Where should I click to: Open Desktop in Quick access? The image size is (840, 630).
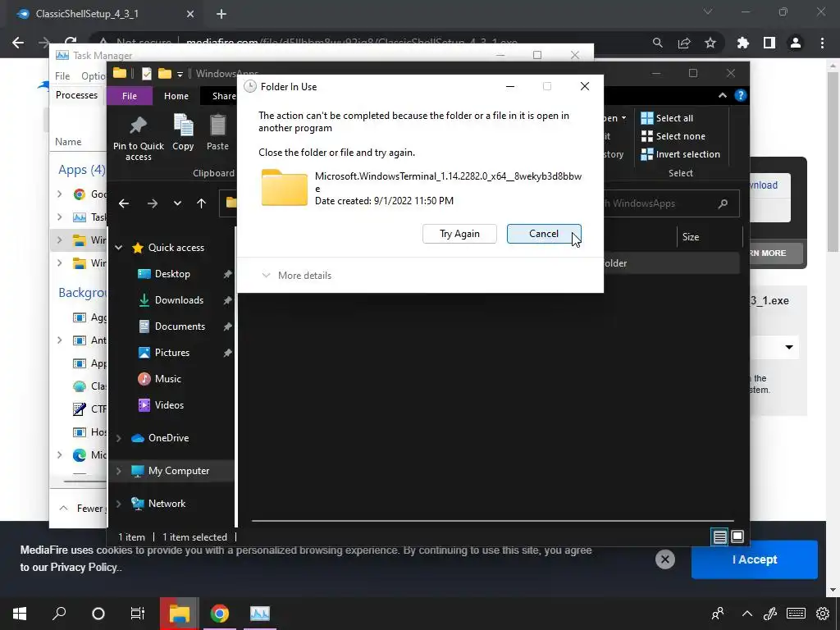tap(172, 274)
